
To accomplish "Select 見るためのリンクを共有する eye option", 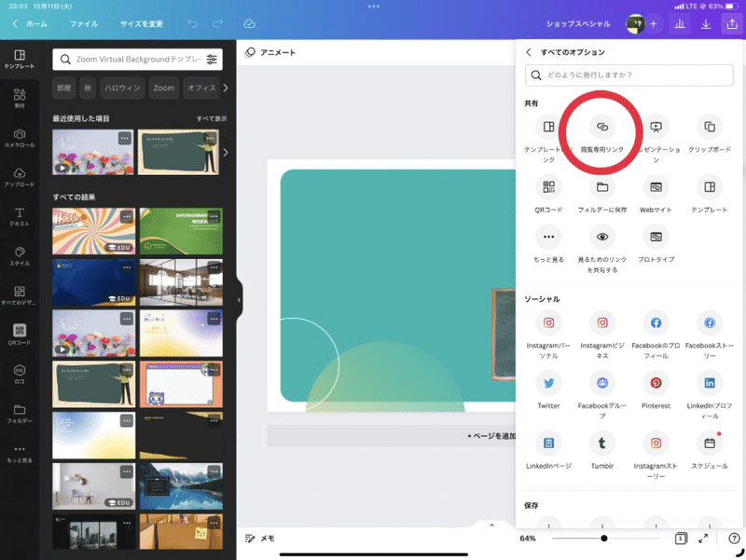I will [602, 250].
